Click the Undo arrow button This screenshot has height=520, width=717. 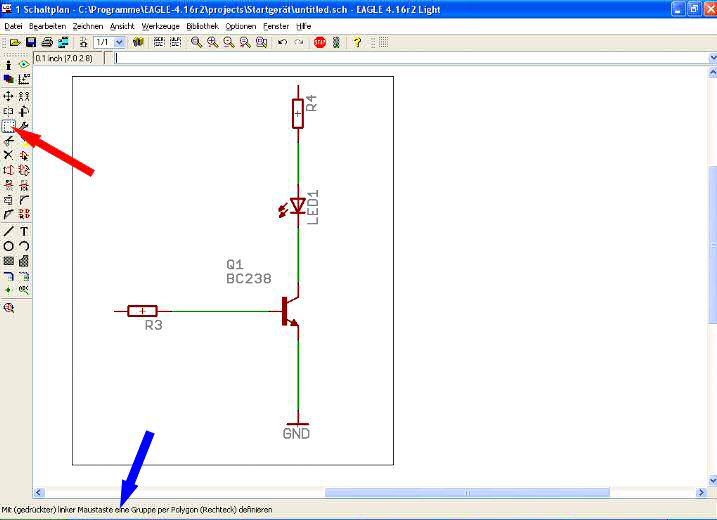(282, 43)
